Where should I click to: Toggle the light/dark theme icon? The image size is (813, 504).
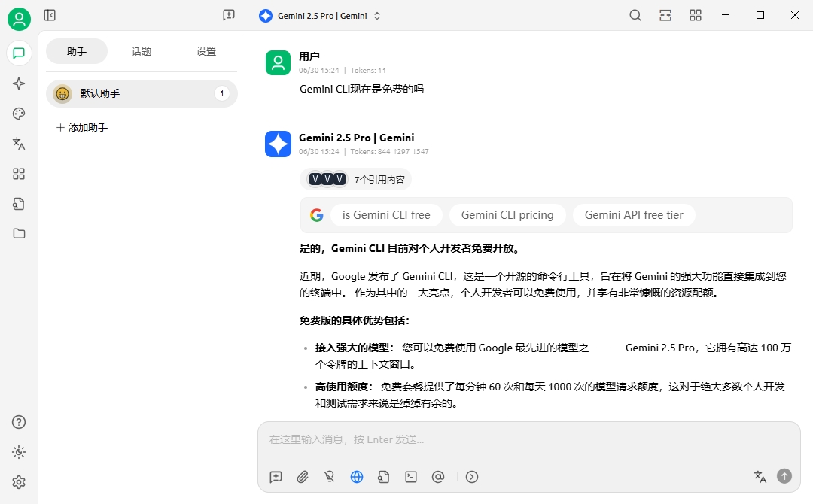[x=19, y=452]
